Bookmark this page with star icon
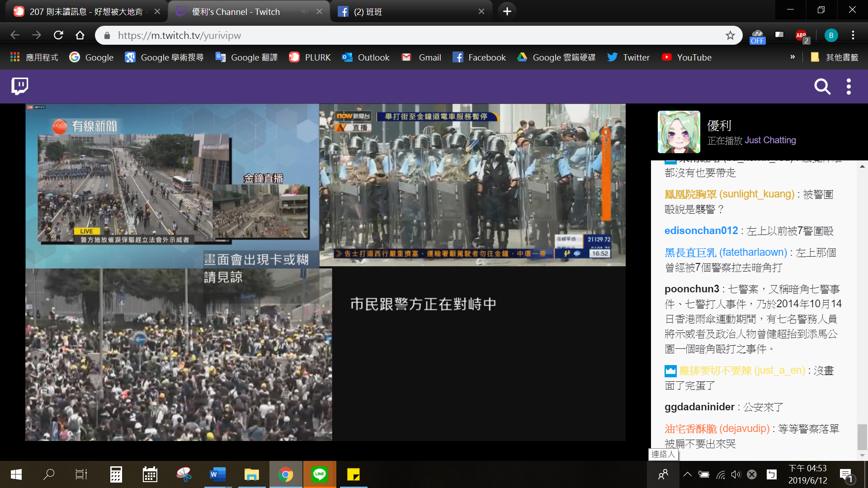868x488 pixels. [730, 35]
